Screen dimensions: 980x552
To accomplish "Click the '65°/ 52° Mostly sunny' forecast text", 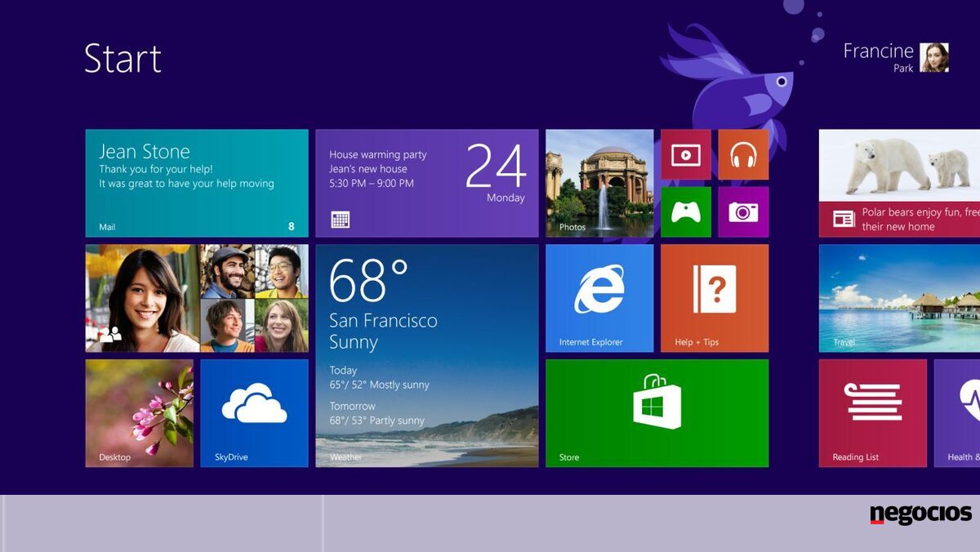I will pos(379,385).
